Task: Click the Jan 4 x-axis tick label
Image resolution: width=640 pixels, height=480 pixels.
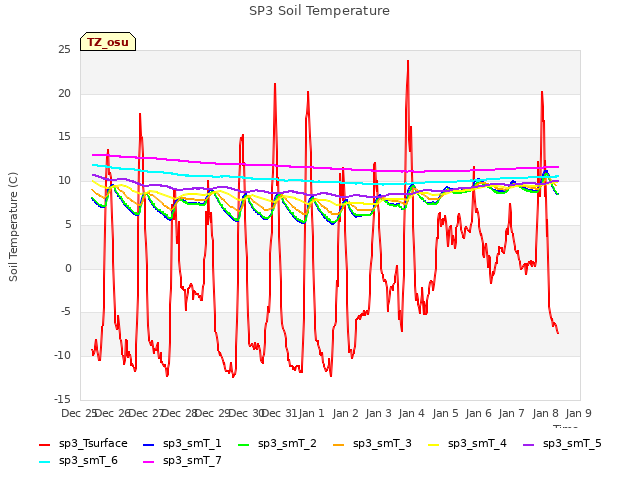Action: pyautogui.click(x=411, y=413)
